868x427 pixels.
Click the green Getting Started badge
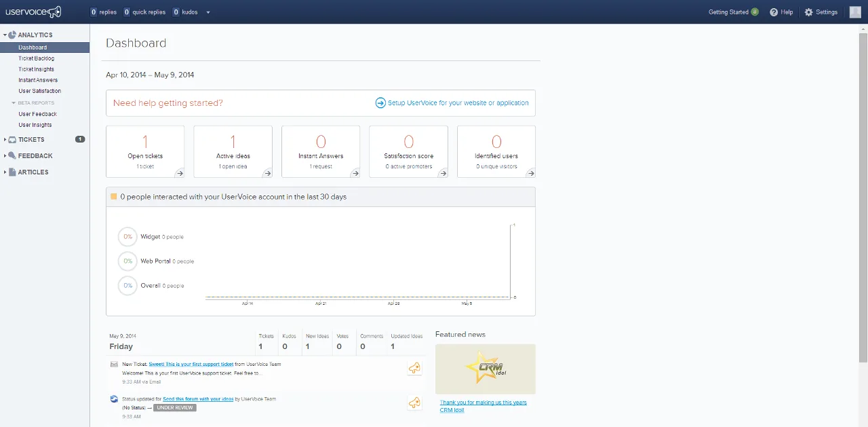(x=755, y=12)
